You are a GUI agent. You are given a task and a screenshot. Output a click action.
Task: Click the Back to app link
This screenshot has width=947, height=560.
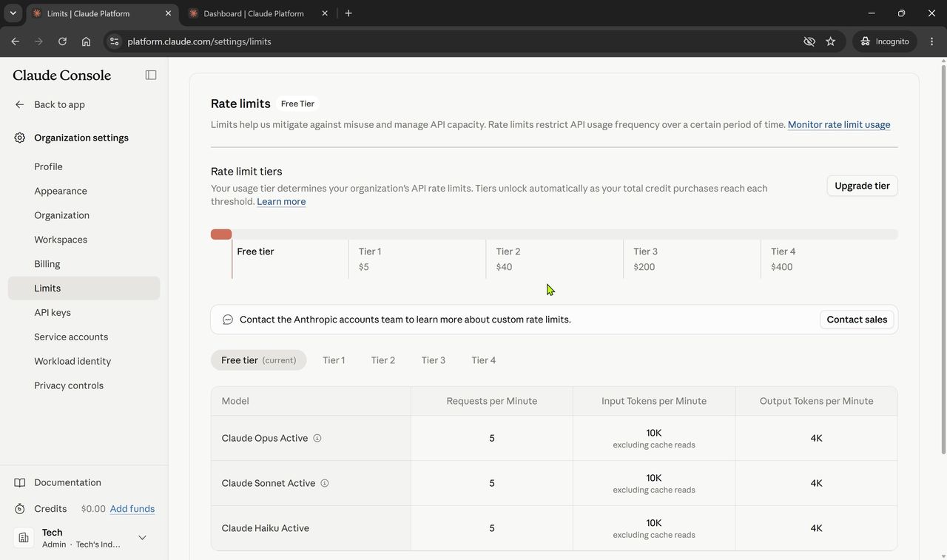59,104
